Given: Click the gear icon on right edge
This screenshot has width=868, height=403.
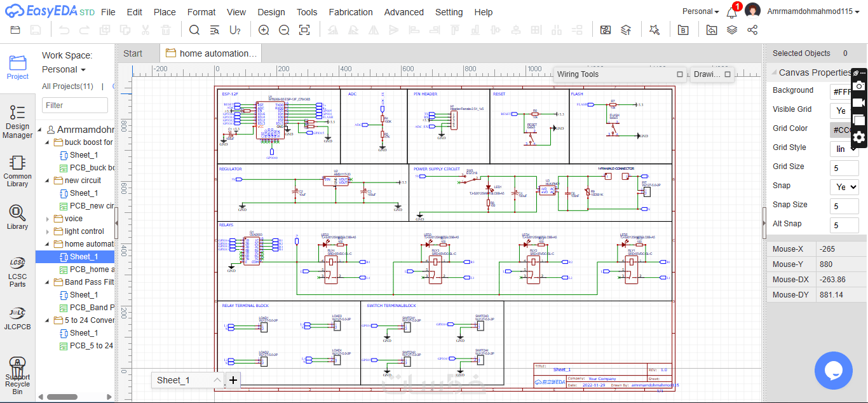Looking at the screenshot, I should pyautogui.click(x=859, y=137).
